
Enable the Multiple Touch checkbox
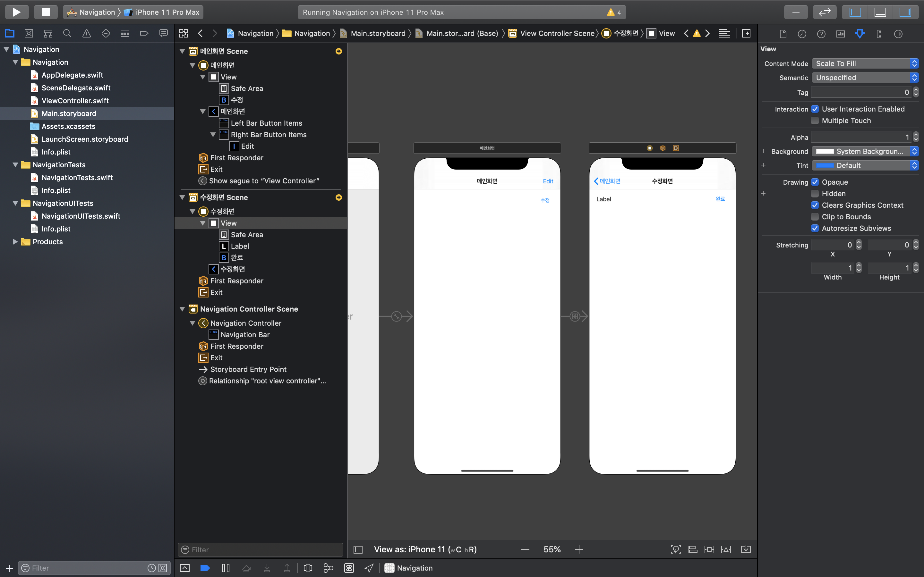click(815, 121)
